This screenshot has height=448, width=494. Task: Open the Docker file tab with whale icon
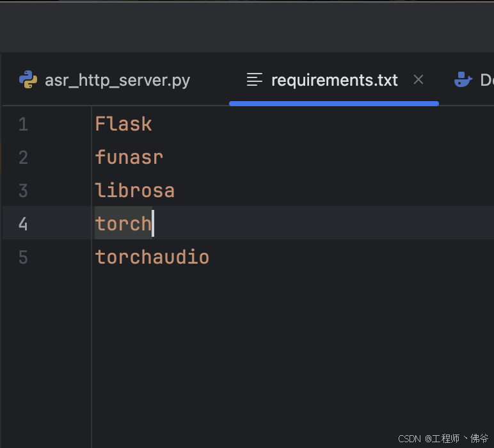click(x=473, y=80)
